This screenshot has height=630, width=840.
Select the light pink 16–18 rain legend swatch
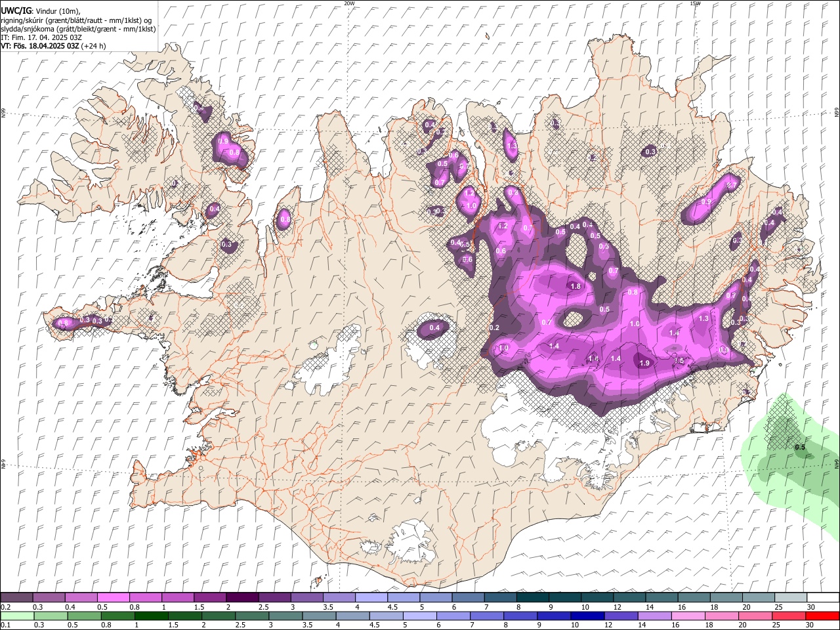(x=688, y=616)
